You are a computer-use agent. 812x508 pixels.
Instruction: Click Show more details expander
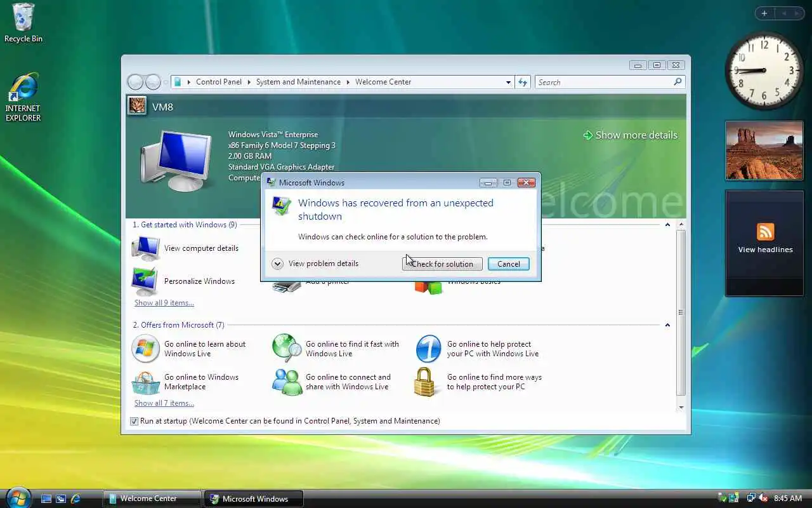630,135
